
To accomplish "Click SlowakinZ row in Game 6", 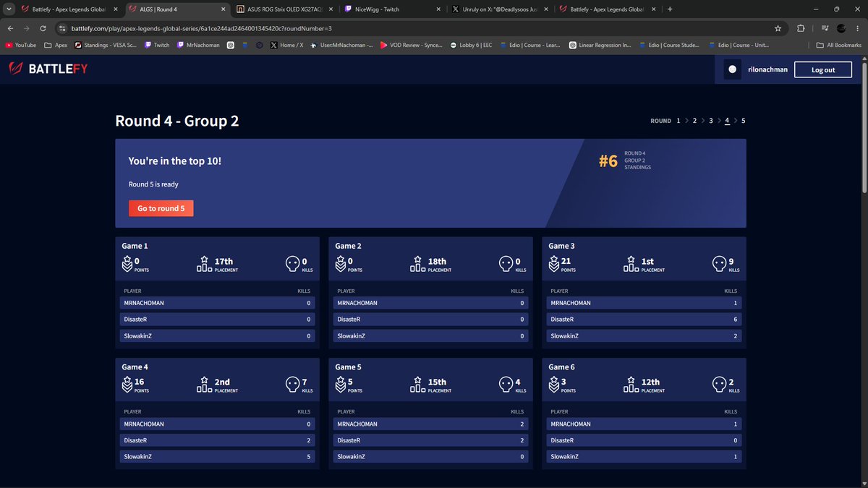I will pos(644,456).
